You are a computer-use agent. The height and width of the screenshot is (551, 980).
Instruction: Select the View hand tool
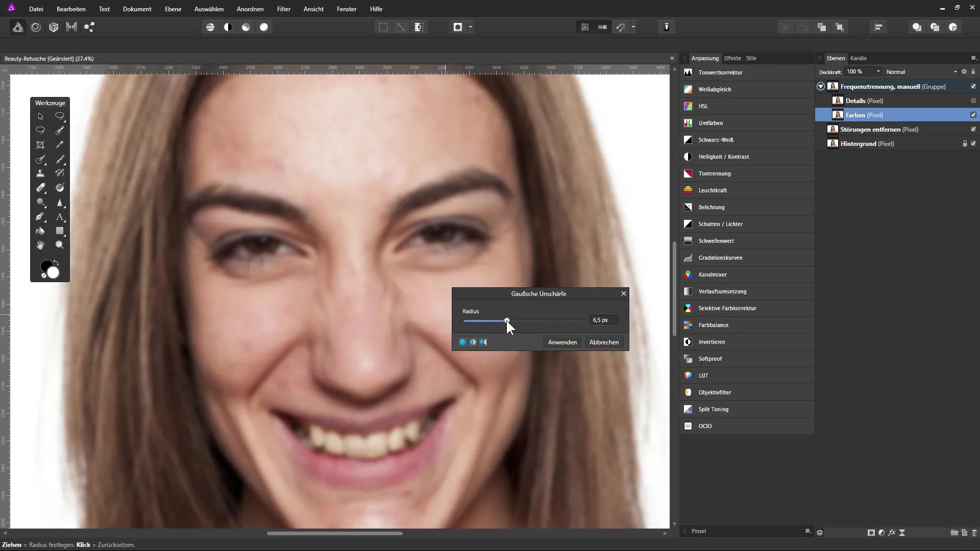(40, 245)
